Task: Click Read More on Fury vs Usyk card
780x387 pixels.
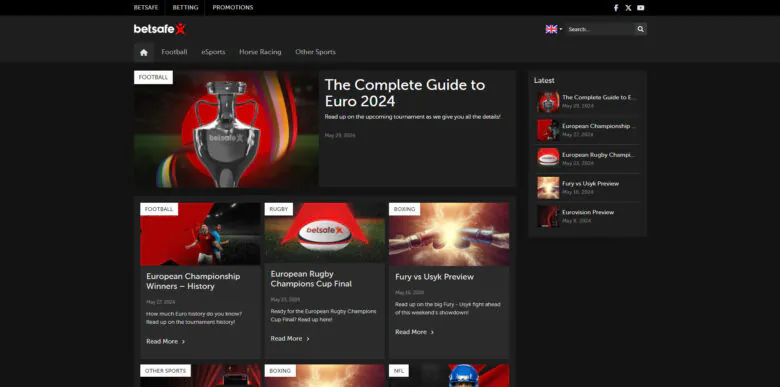Action: coord(414,332)
